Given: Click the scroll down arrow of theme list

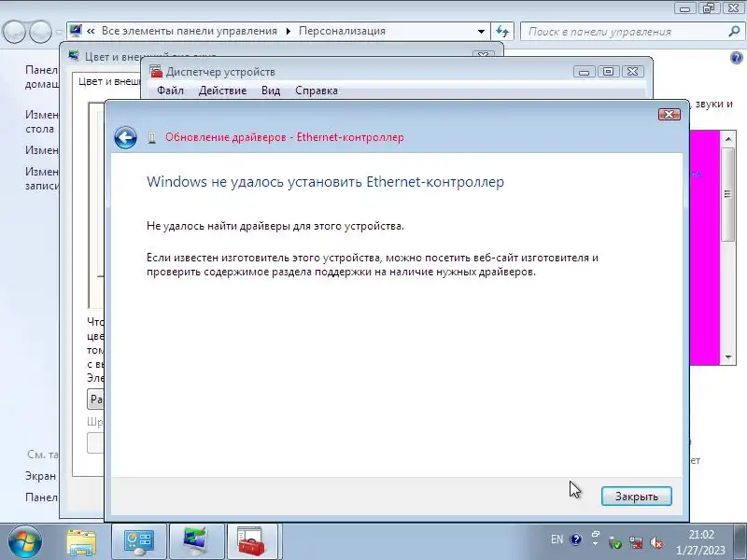Looking at the screenshot, I should click(728, 357).
